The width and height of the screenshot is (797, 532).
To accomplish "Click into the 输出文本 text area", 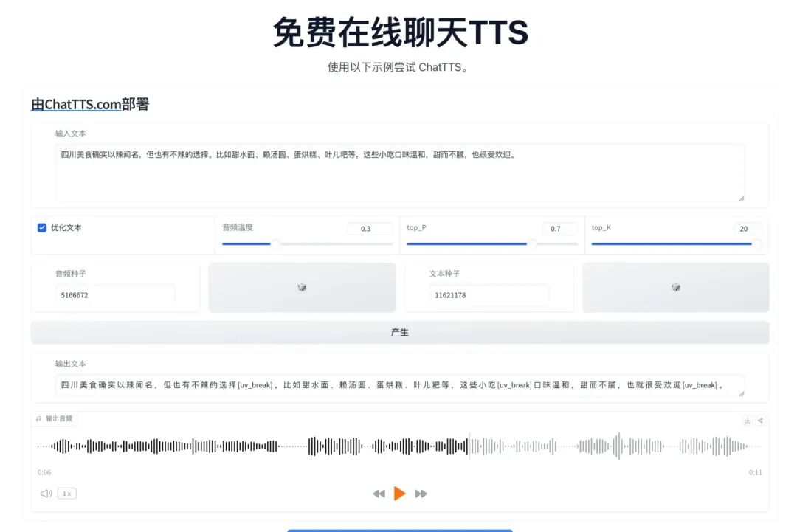I will point(399,385).
